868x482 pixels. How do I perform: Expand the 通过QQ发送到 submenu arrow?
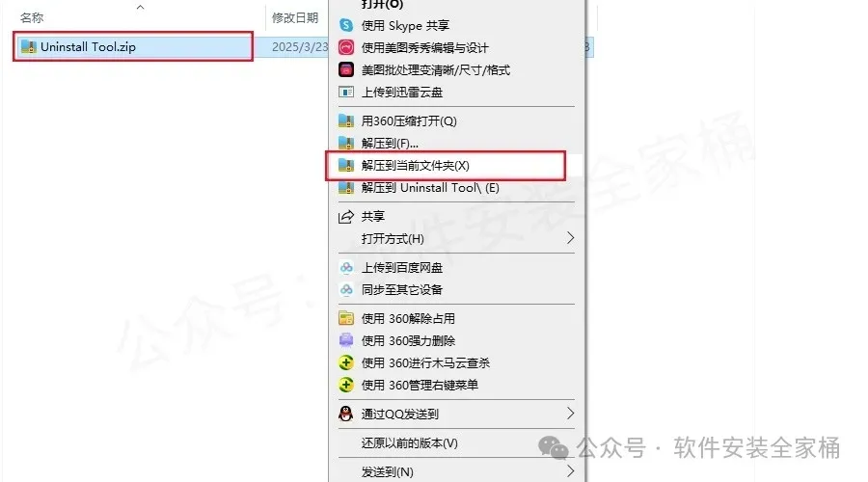pyautogui.click(x=570, y=414)
